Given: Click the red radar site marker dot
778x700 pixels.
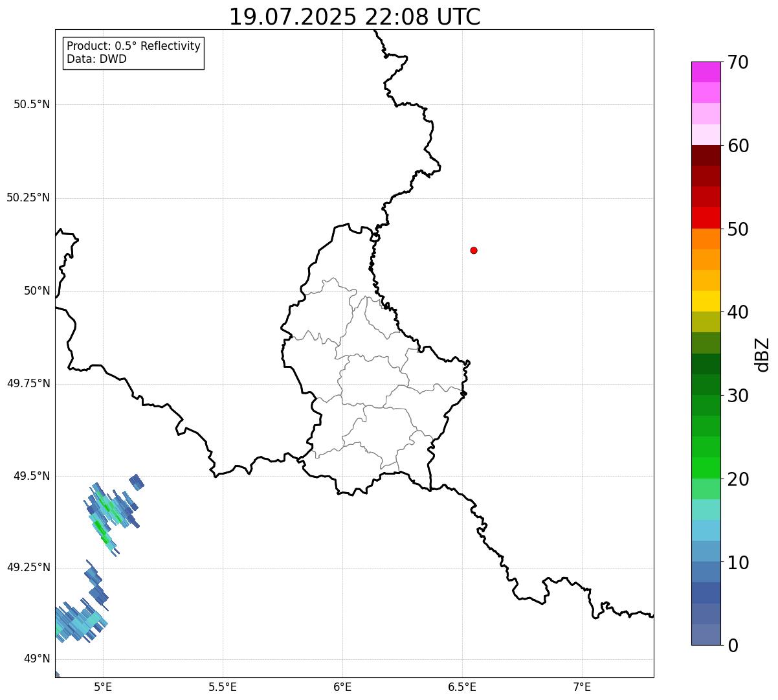Looking at the screenshot, I should coord(474,250).
